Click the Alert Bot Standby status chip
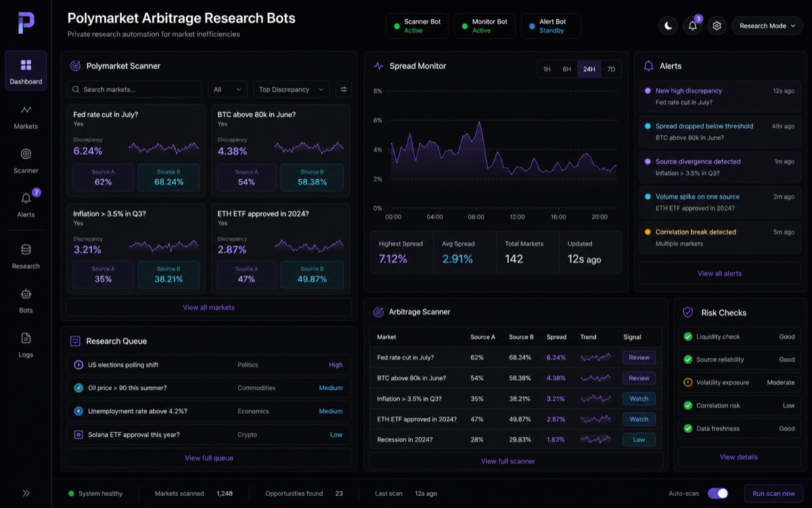 point(551,26)
